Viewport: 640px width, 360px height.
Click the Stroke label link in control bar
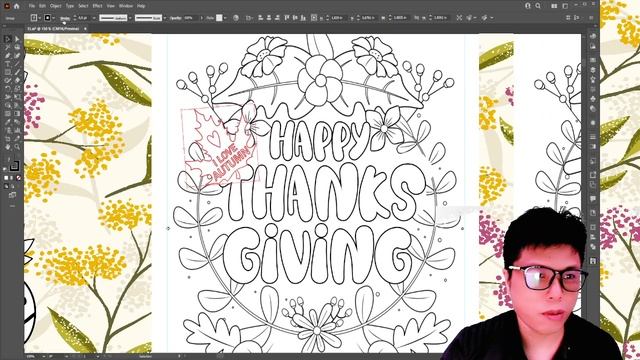click(65, 18)
